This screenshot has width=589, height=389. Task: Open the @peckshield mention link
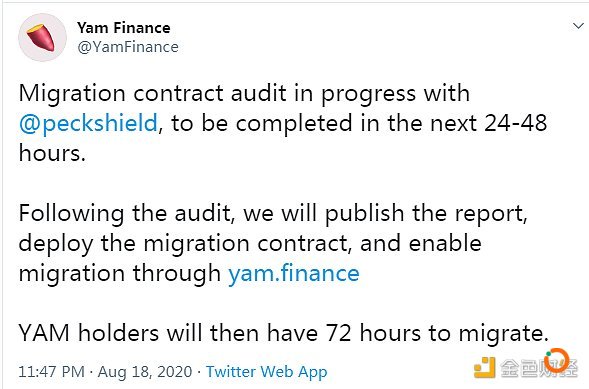(x=88, y=123)
